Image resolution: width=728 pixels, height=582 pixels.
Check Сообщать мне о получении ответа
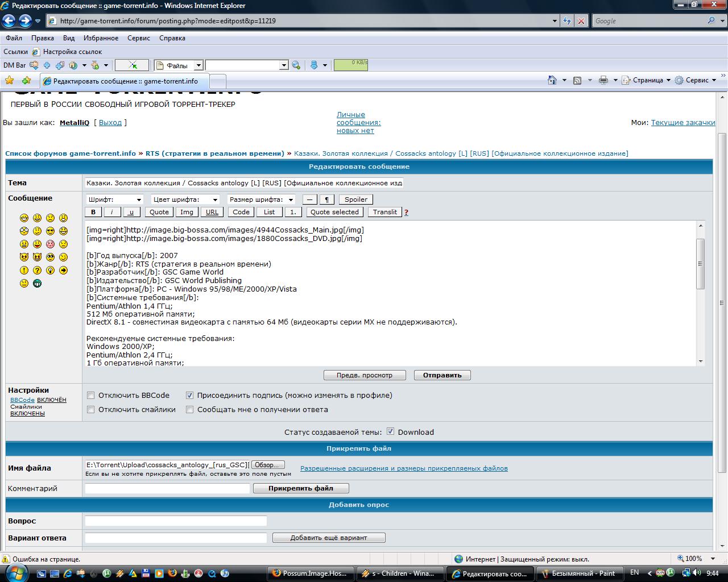click(190, 409)
